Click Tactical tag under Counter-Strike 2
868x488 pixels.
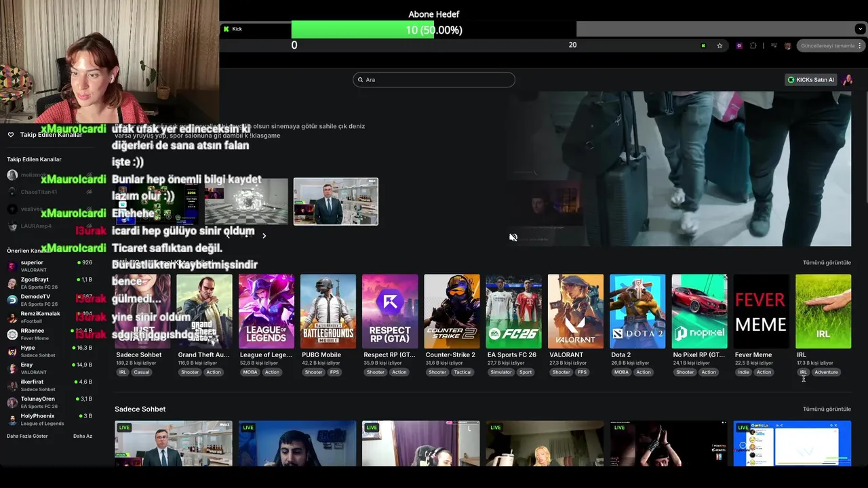[462, 372]
